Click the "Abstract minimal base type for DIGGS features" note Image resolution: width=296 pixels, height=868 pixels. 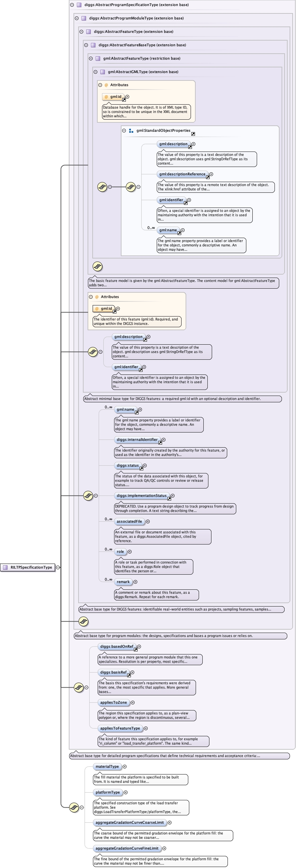tap(182, 399)
